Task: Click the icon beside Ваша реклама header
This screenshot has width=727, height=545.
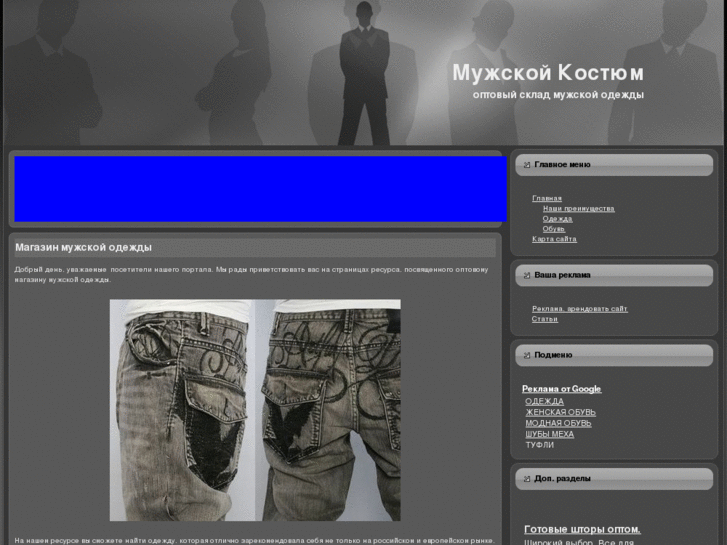Action: click(x=527, y=275)
